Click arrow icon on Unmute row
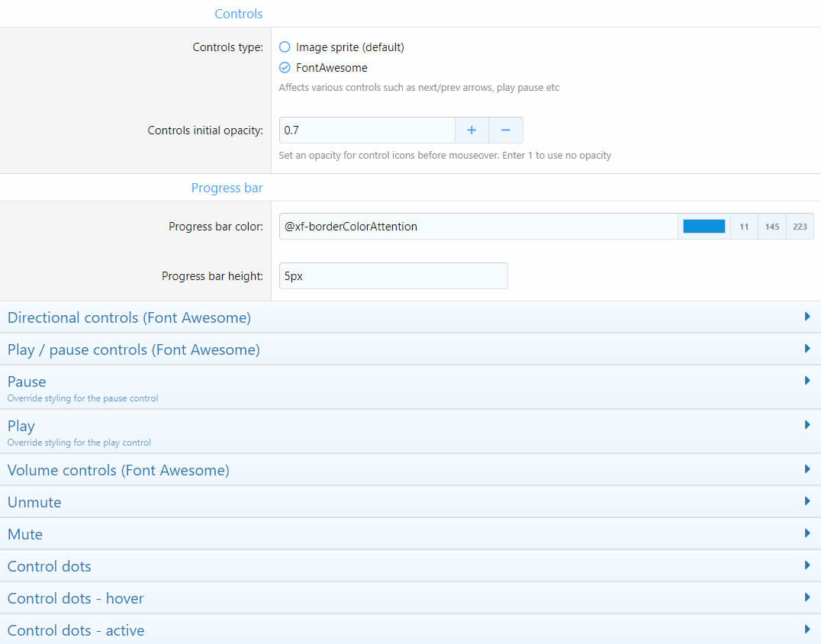Image resolution: width=821 pixels, height=644 pixels. (807, 501)
